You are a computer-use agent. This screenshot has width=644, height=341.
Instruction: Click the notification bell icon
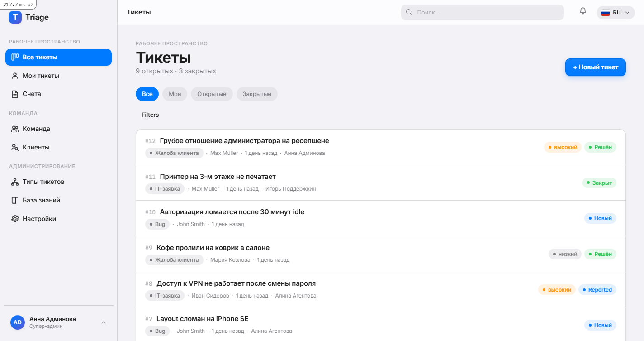583,11
